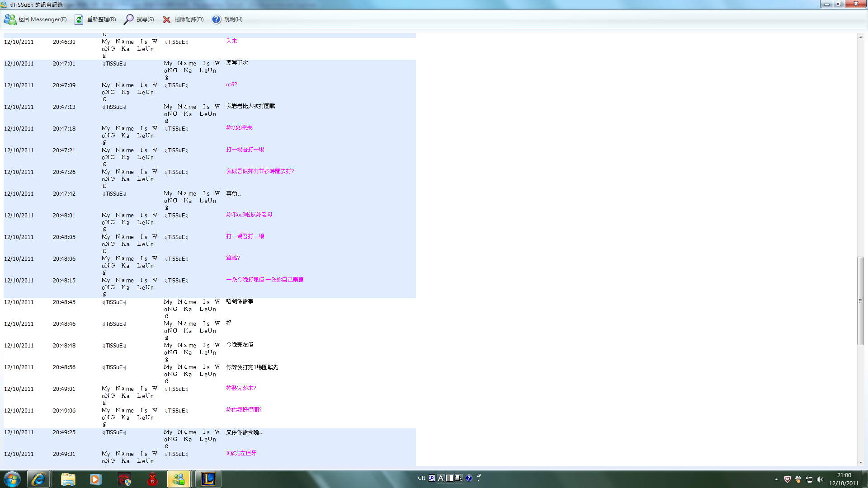Click the vertical scrollbar up arrow

coord(860,37)
